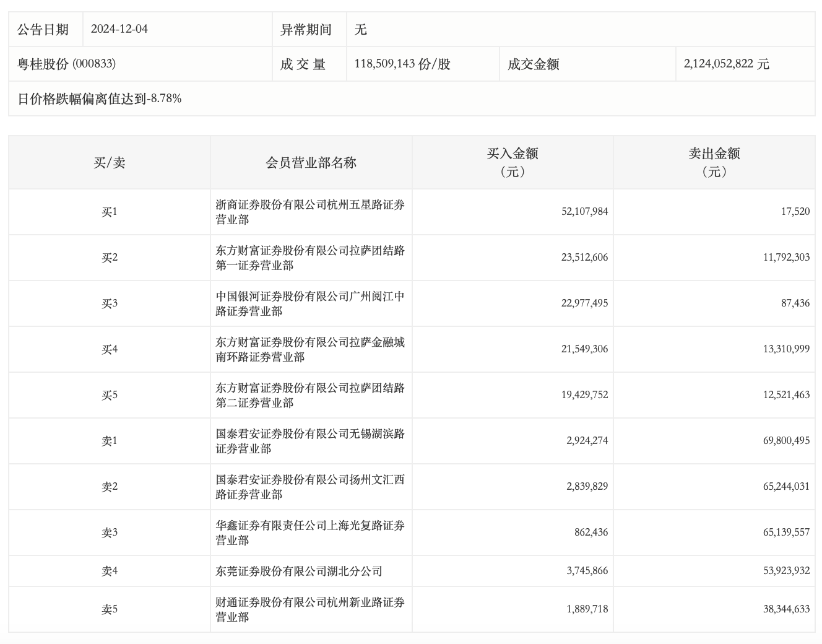
Task: Click the 卖2 row label
Action: 110,487
